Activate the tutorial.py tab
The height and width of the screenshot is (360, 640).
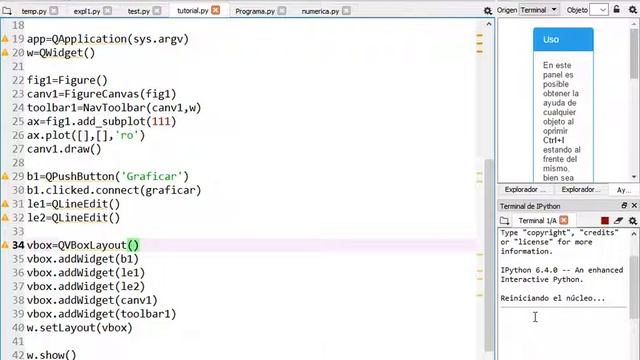point(192,11)
